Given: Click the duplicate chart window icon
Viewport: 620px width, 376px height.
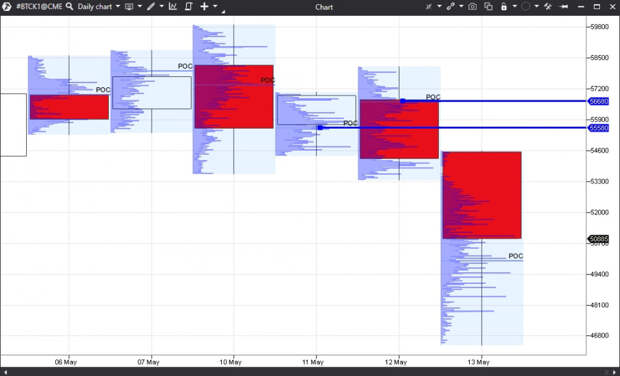Looking at the screenshot, I should tap(488, 7).
